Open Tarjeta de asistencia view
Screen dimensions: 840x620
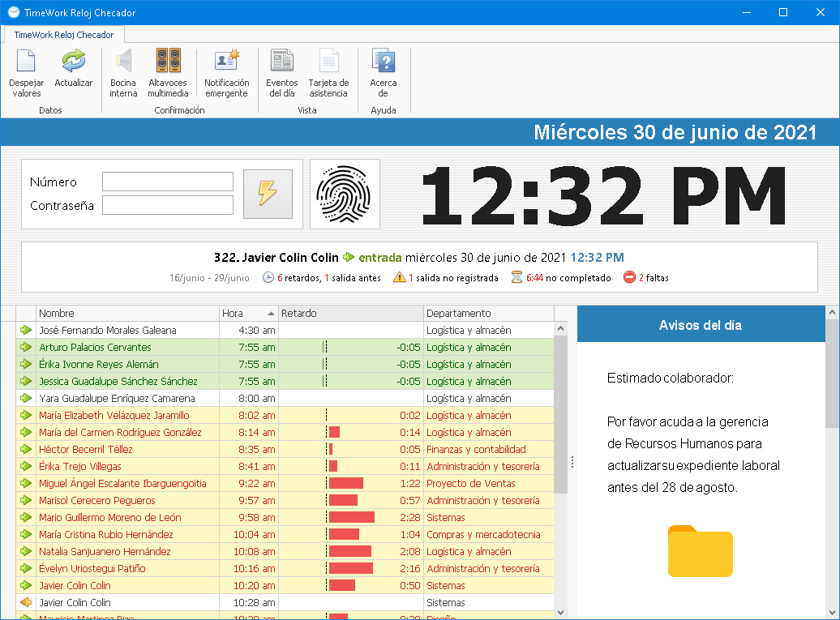pyautogui.click(x=328, y=62)
